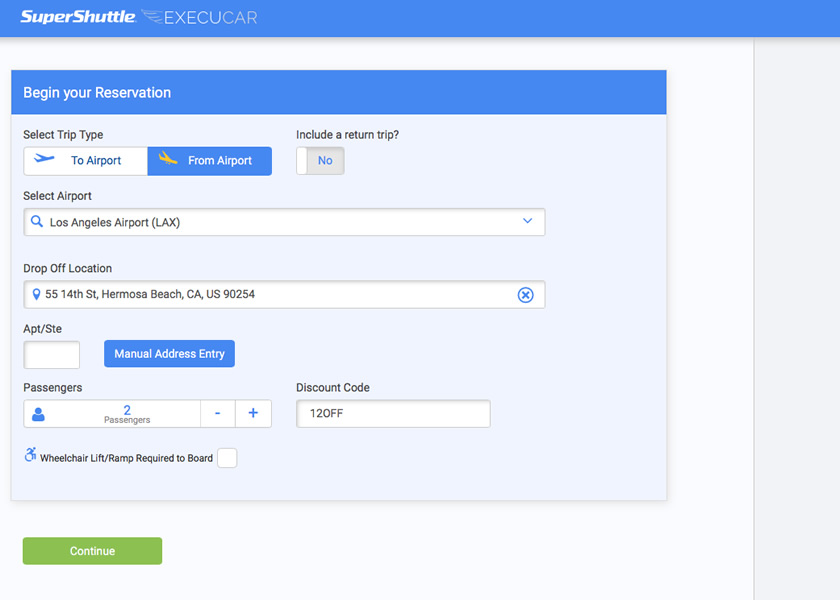840x600 pixels.
Task: Open the Los Angeles Airport combo box
Action: (x=284, y=222)
